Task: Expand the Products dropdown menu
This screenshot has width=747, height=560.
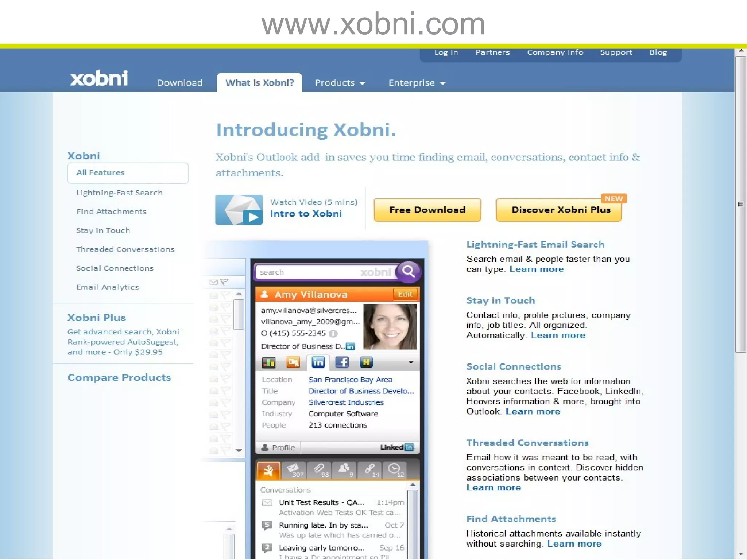Action: (x=340, y=83)
